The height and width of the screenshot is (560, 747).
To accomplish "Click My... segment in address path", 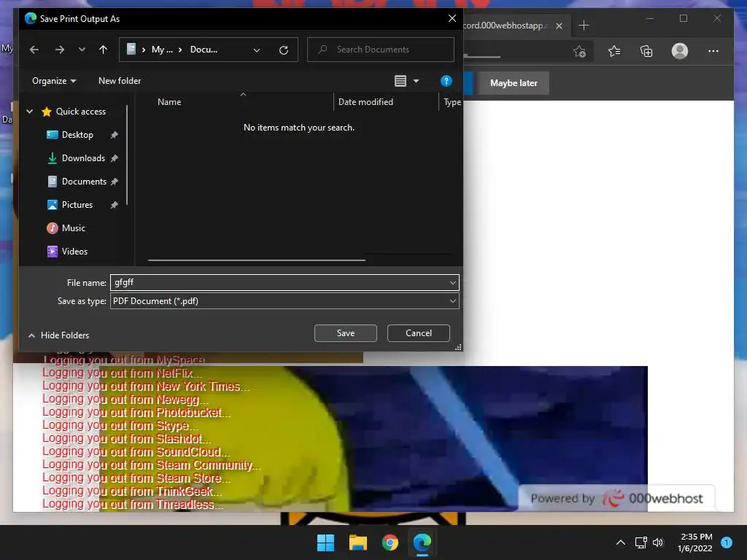I will coord(162,50).
